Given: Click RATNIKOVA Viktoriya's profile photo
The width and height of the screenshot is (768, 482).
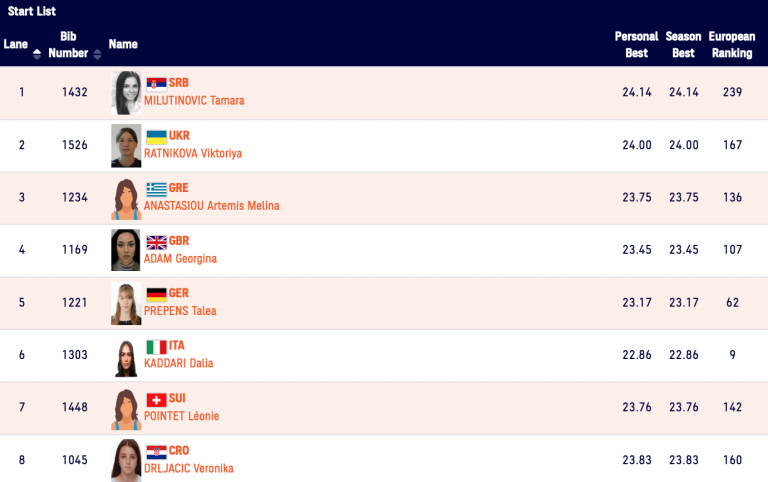Looking at the screenshot, I should (x=126, y=146).
